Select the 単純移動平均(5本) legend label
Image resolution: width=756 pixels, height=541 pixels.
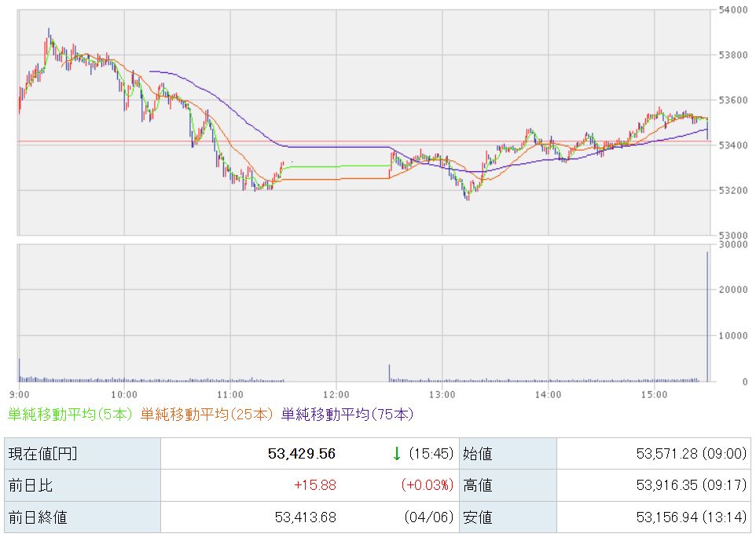pos(70,414)
